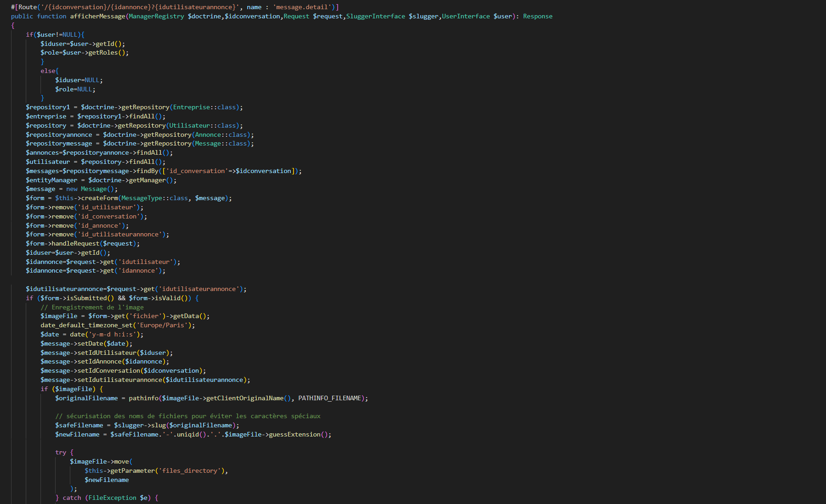Image resolution: width=826 pixels, height=504 pixels.
Task: Click $form->get('fichier')->getData() line
Action: click(125, 316)
